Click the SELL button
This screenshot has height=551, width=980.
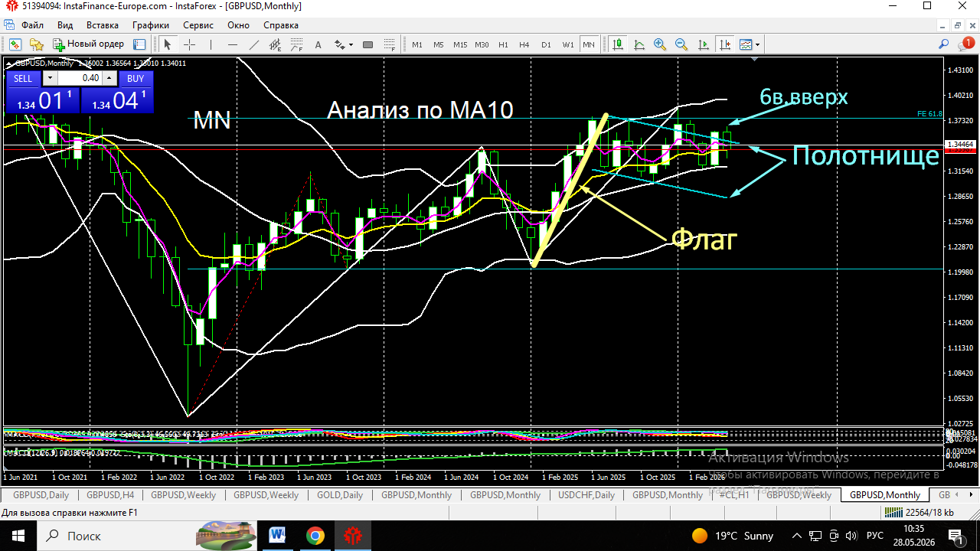23,78
